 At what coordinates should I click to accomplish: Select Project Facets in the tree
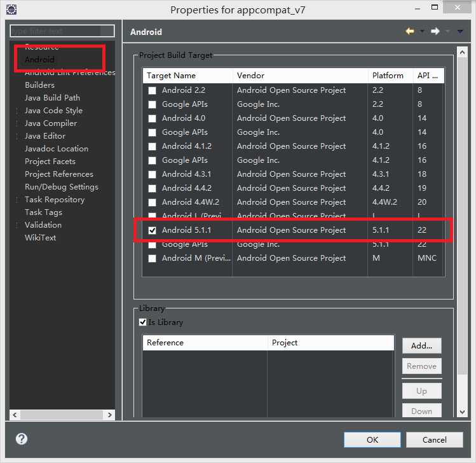pos(50,162)
